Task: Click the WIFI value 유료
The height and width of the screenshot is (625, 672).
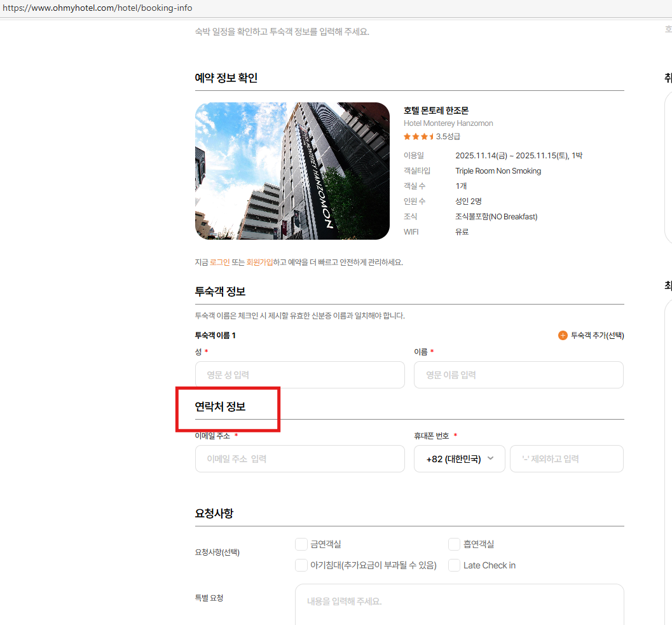Action: click(462, 231)
